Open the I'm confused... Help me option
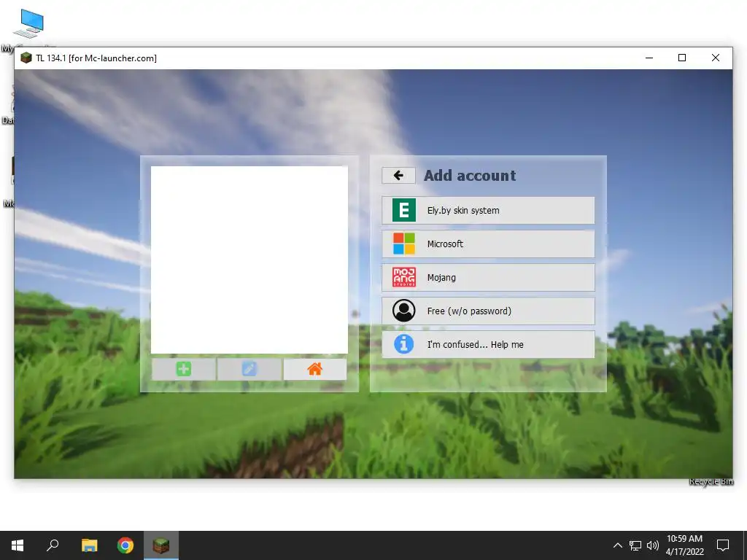This screenshot has width=747, height=560. [488, 344]
